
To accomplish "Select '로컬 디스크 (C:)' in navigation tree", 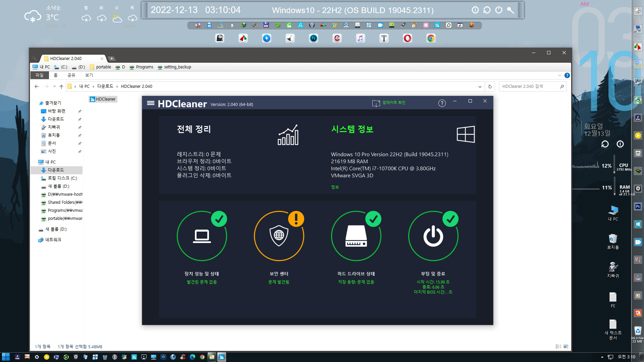I will pyautogui.click(x=62, y=178).
